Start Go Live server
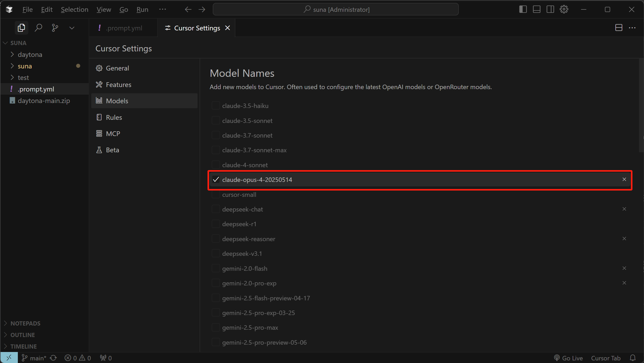Image resolution: width=644 pixels, height=363 pixels. 568,358
